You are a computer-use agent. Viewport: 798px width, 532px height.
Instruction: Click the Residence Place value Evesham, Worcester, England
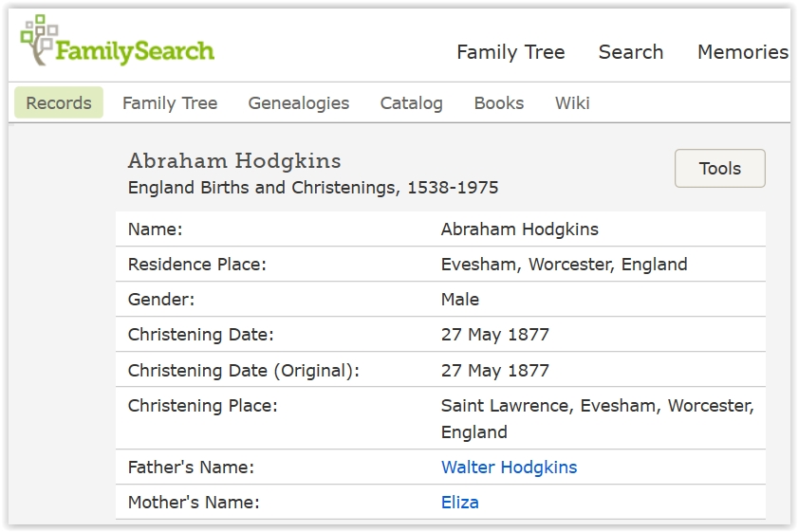pyautogui.click(x=564, y=265)
